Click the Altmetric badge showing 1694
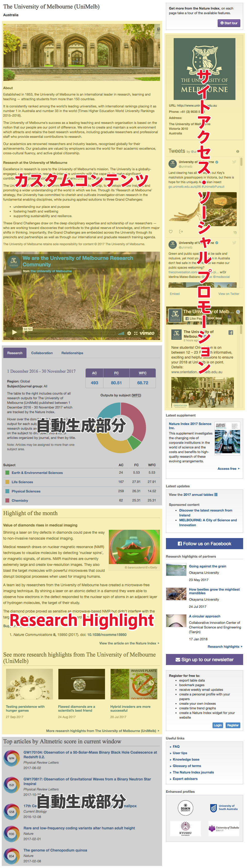The width and height of the screenshot is (247, 868). tap(11, 758)
